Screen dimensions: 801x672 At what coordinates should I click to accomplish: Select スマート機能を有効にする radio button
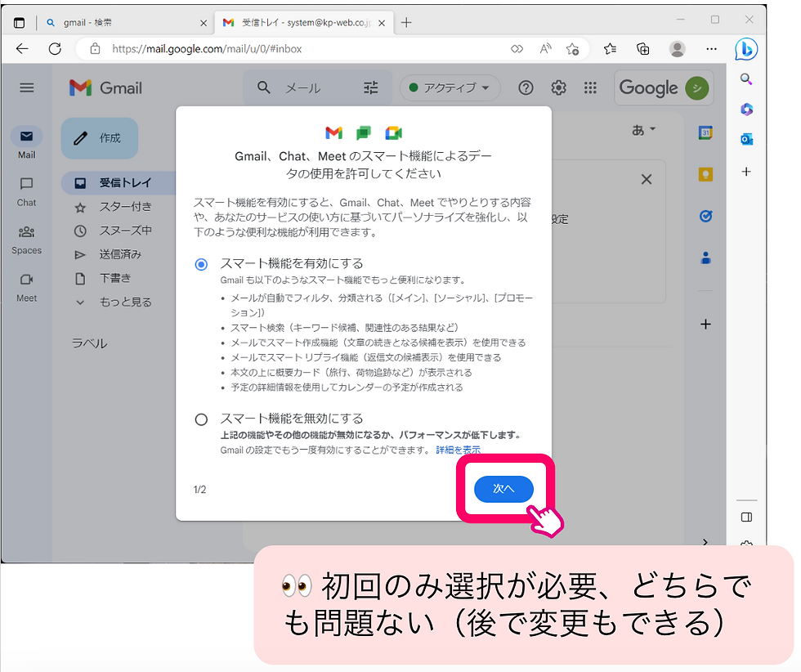click(x=201, y=264)
